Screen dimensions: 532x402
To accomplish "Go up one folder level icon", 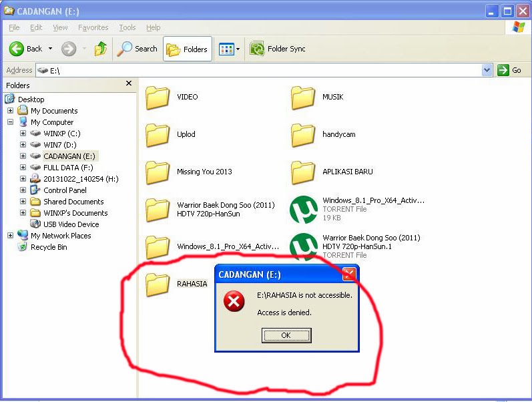I will point(100,49).
